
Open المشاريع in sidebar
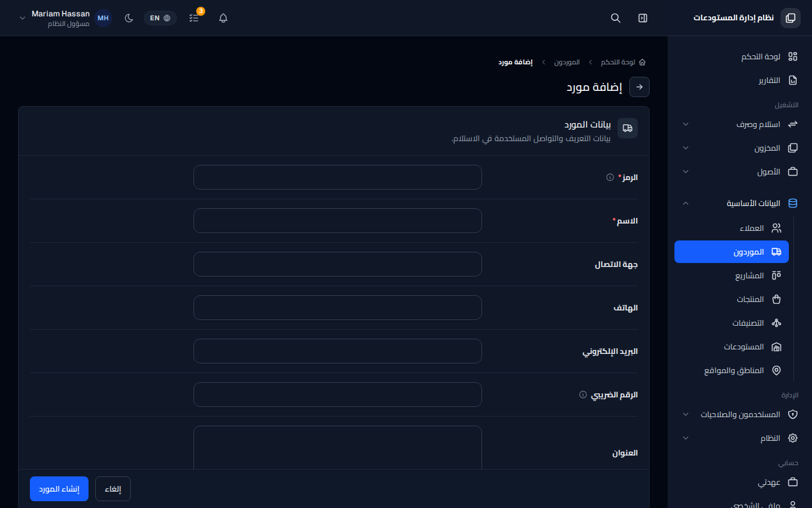pos(731,275)
